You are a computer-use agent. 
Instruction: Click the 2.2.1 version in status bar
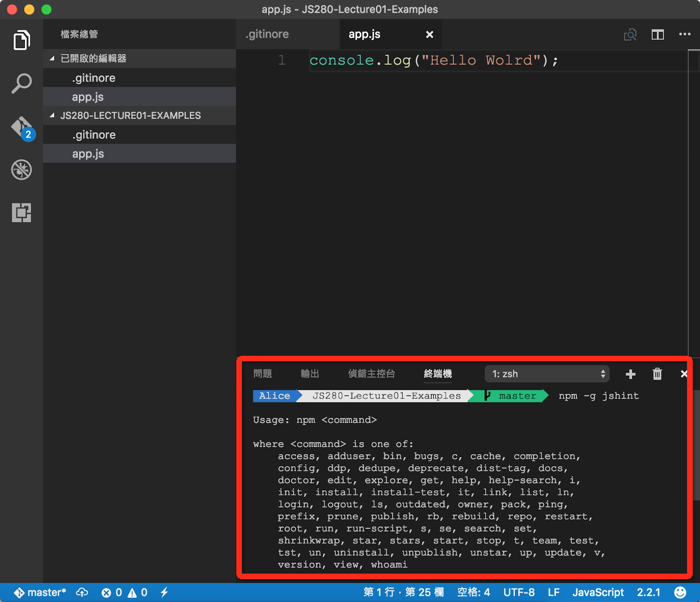click(648, 592)
